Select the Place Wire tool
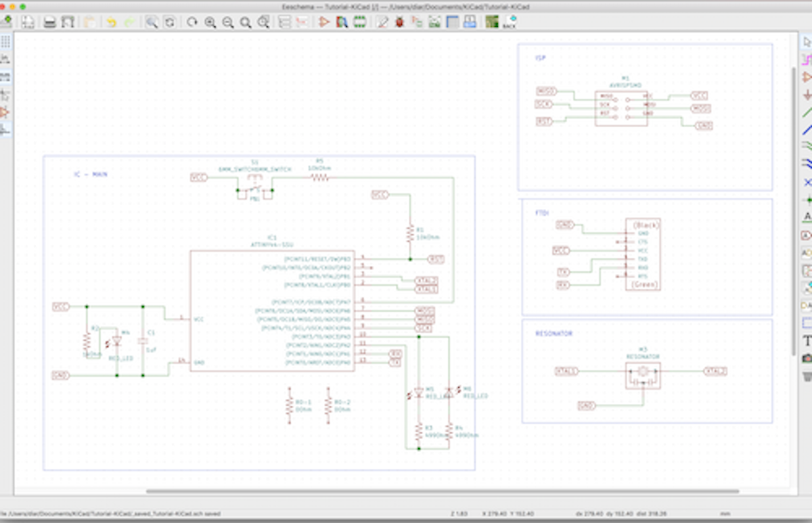Image resolution: width=812 pixels, height=523 pixels. (807, 112)
